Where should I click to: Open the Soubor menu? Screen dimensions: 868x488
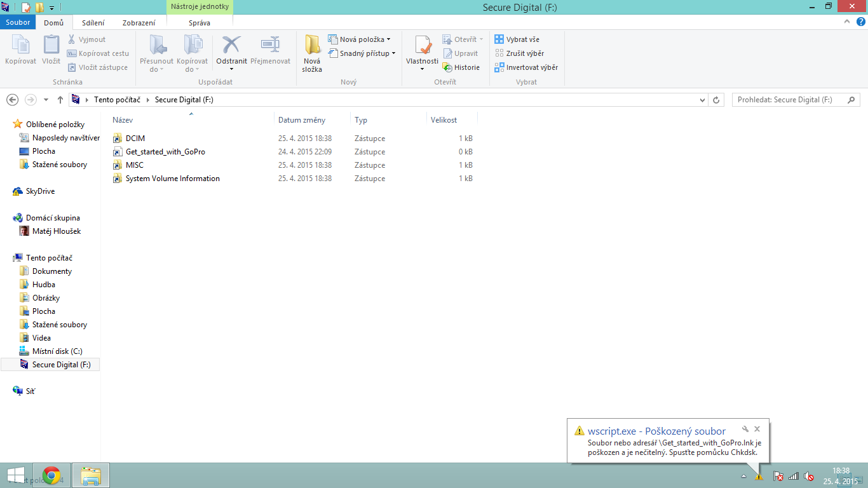(18, 22)
